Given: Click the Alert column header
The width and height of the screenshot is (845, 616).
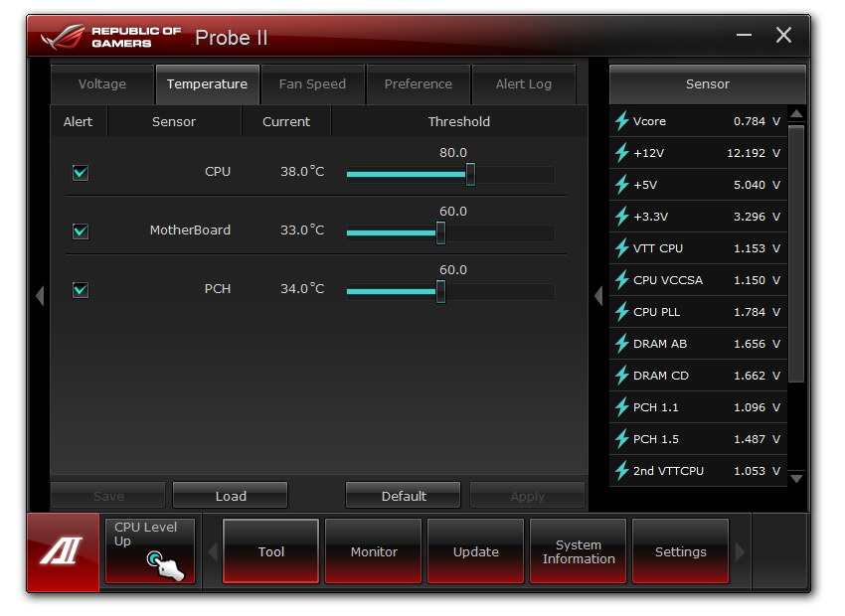Looking at the screenshot, I should (x=79, y=121).
